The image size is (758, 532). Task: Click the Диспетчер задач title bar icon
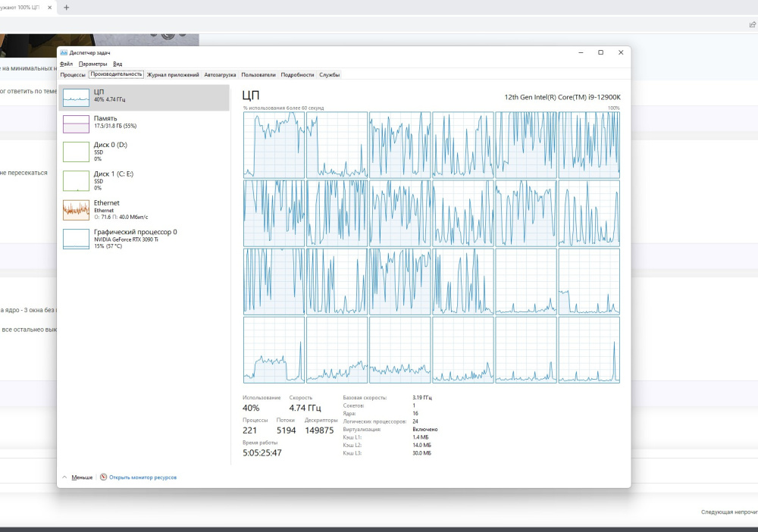pyautogui.click(x=64, y=53)
